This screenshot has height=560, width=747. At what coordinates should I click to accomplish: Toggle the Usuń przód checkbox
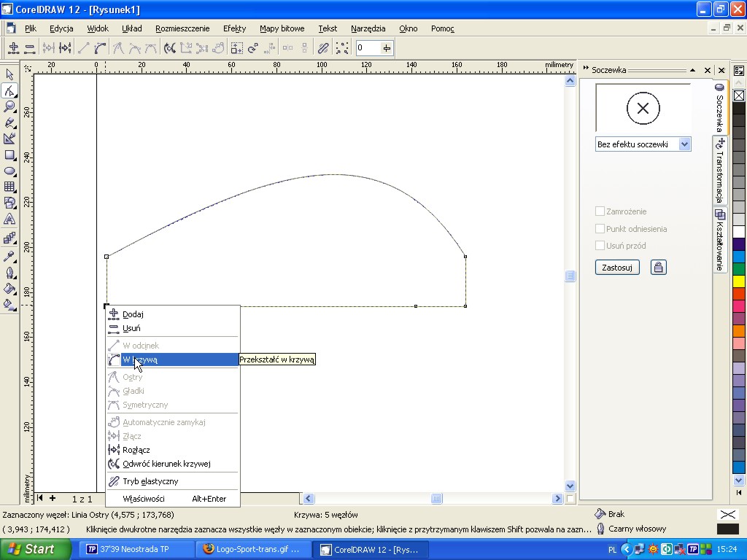[600, 246]
